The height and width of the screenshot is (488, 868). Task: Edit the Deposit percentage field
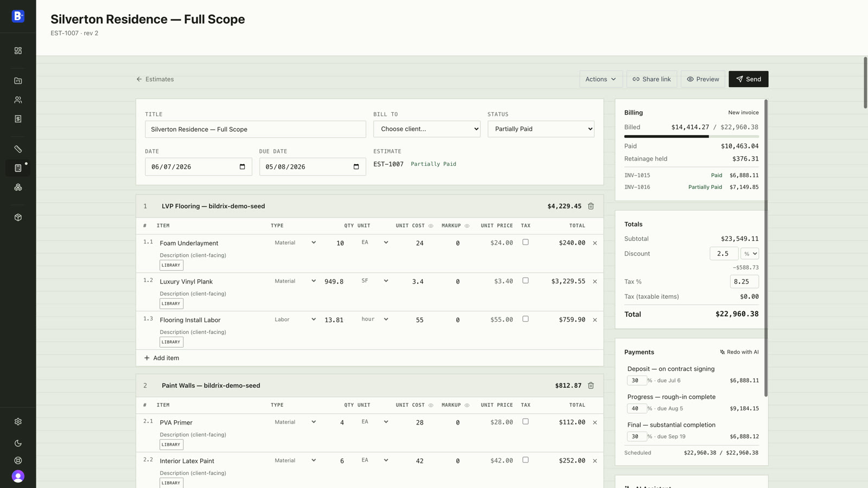(637, 381)
